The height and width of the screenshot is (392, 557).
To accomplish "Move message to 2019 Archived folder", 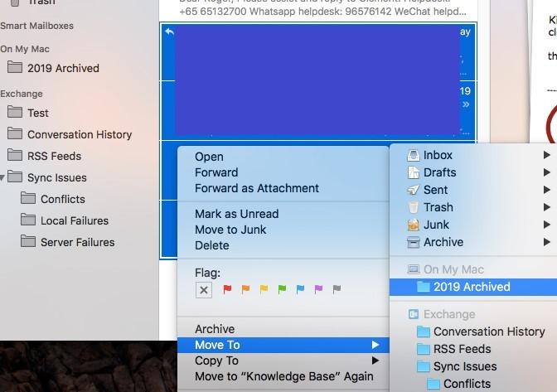I will pyautogui.click(x=471, y=287).
